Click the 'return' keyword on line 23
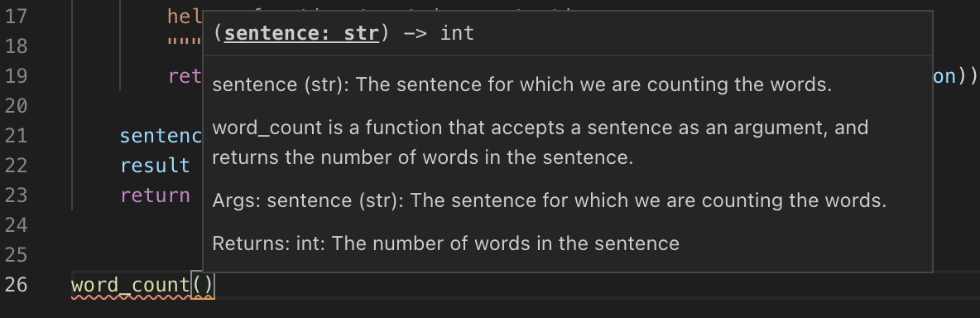Viewport: 980px width, 318px height. [155, 195]
